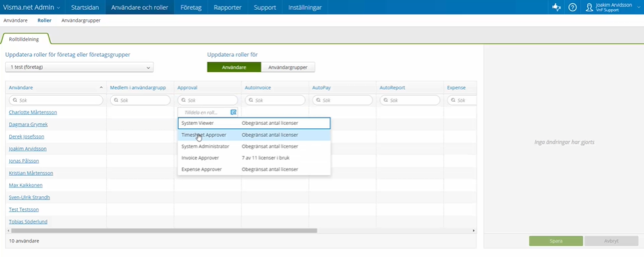Open user Max Kaikkonen
The width and height of the screenshot is (644, 257).
26,185
